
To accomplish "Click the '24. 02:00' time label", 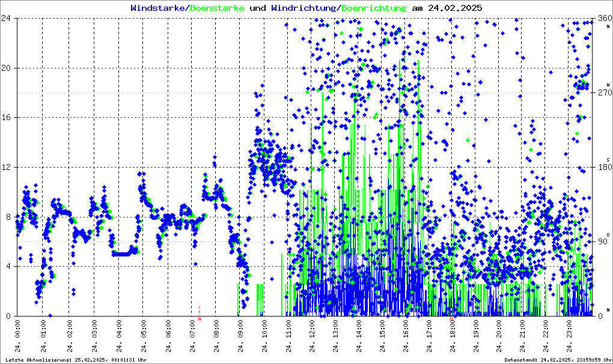I will [69, 336].
